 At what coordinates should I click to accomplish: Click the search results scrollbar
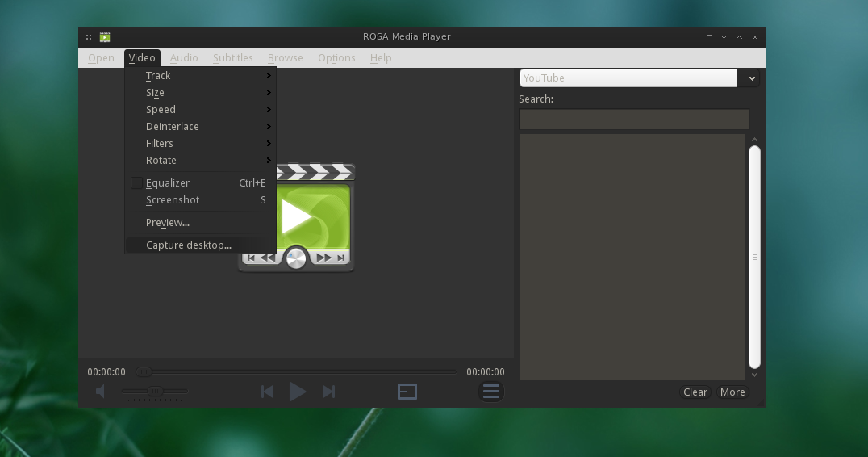(x=754, y=257)
